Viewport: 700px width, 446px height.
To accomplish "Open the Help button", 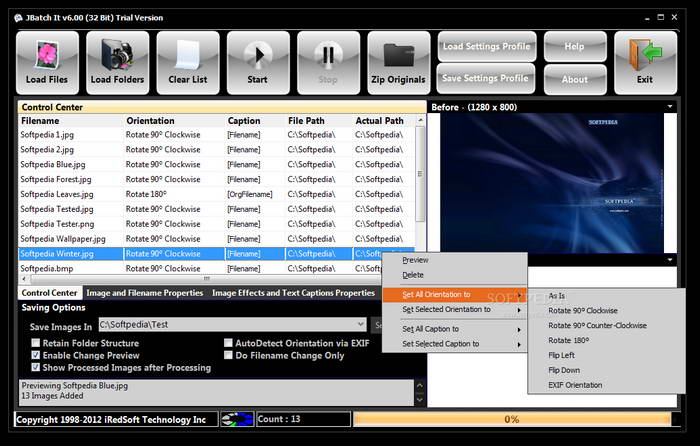I will tap(575, 46).
